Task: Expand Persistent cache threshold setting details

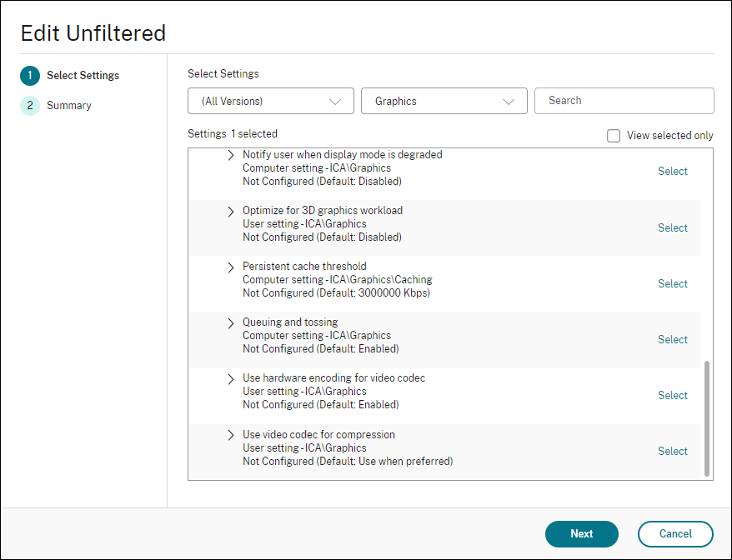Action: [231, 267]
